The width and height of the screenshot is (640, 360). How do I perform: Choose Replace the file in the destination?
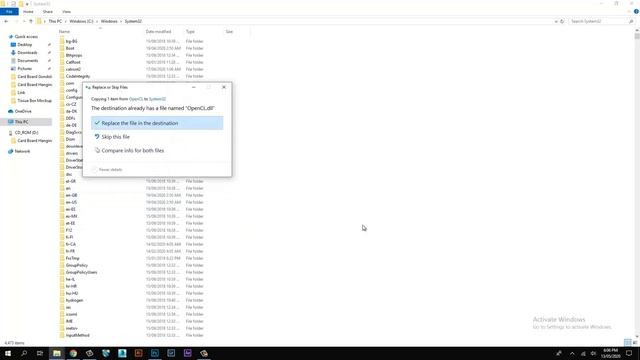pyautogui.click(x=157, y=123)
